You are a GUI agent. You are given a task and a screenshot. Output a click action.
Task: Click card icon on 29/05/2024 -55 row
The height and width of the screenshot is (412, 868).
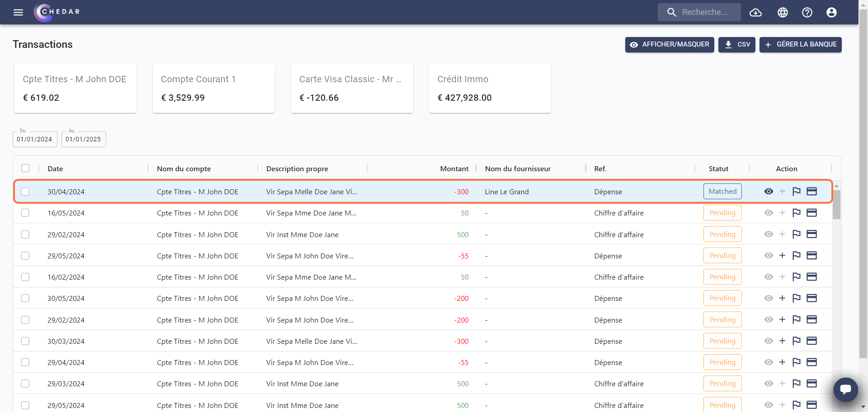(x=812, y=256)
